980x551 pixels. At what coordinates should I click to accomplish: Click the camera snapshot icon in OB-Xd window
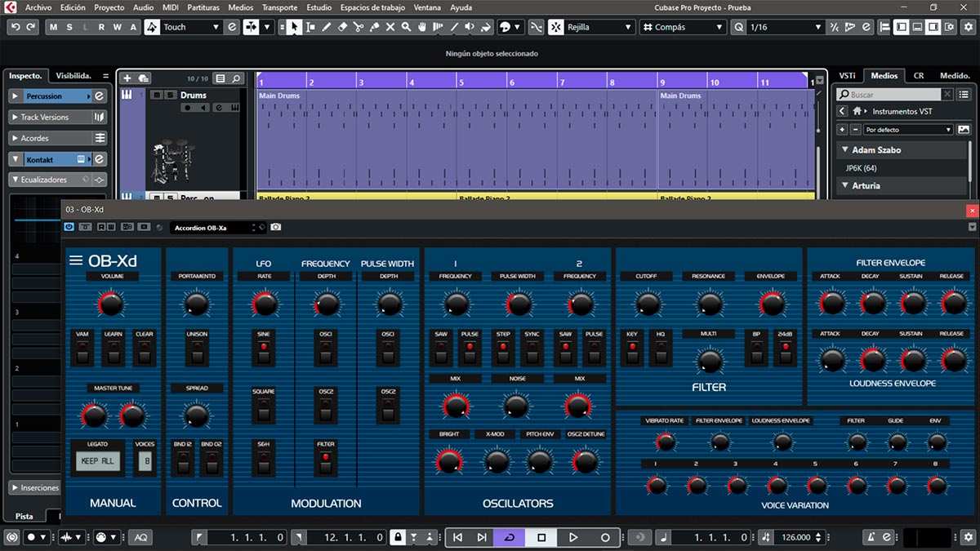(276, 227)
